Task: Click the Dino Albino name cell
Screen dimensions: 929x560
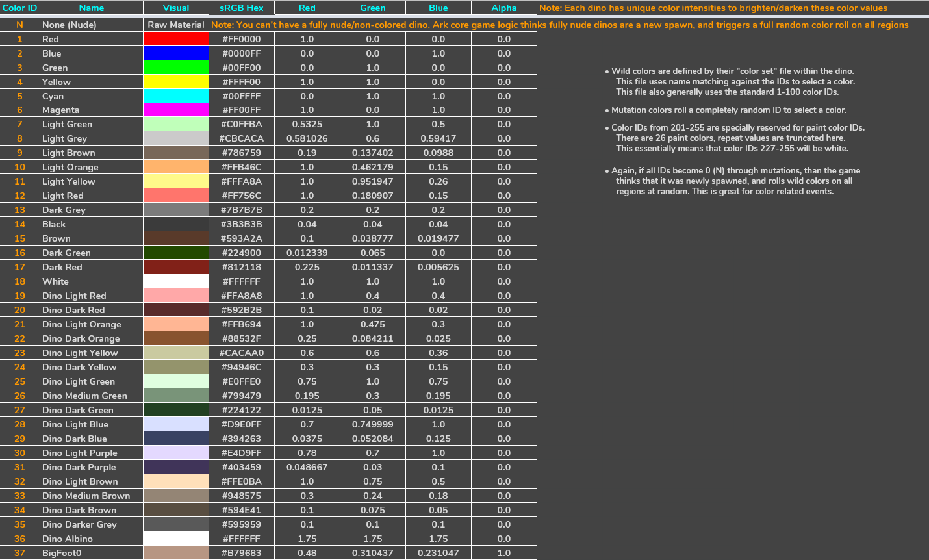Action: pos(92,539)
